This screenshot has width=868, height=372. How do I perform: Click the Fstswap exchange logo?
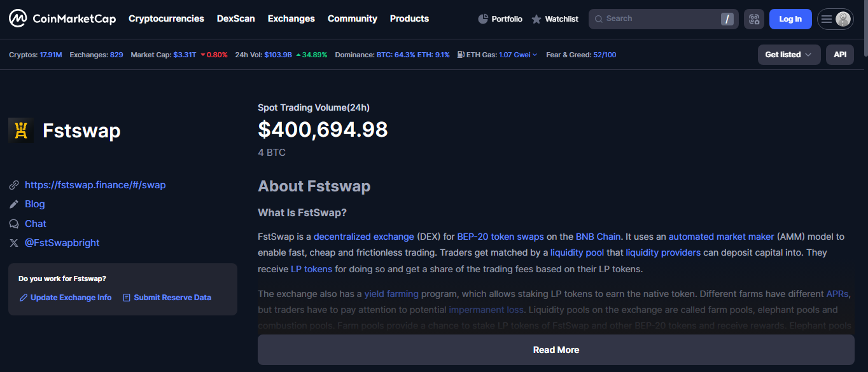pos(21,130)
